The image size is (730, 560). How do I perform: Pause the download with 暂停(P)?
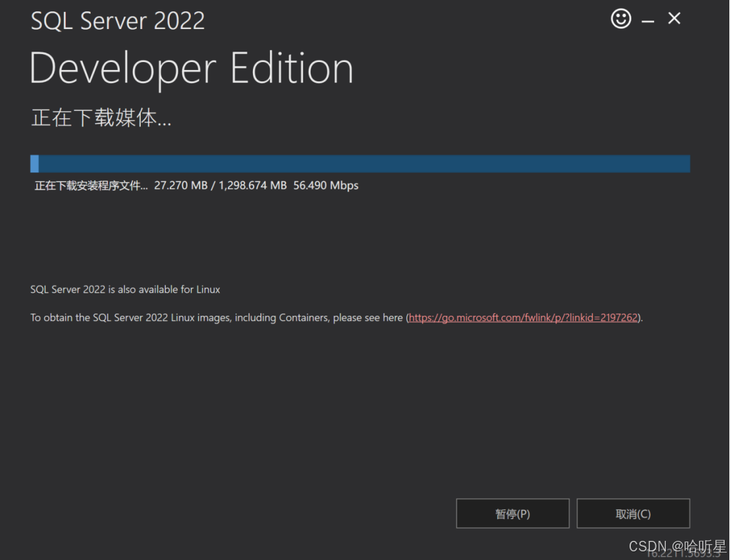pos(513,514)
